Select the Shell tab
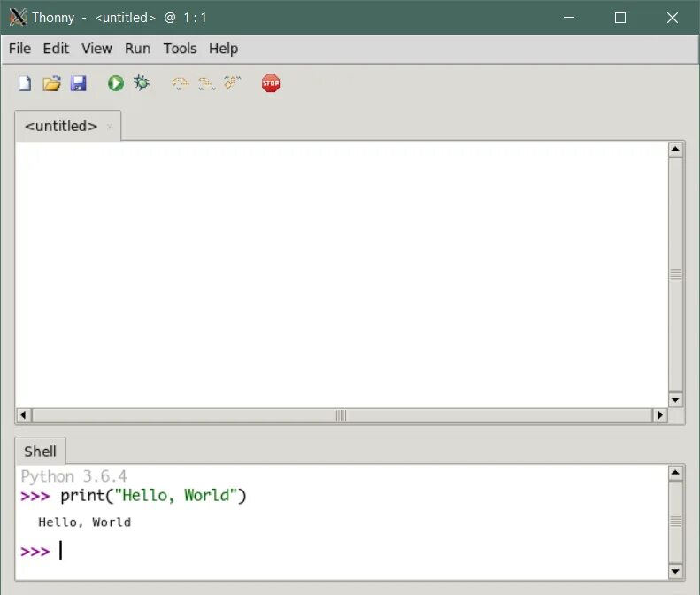 coord(40,452)
